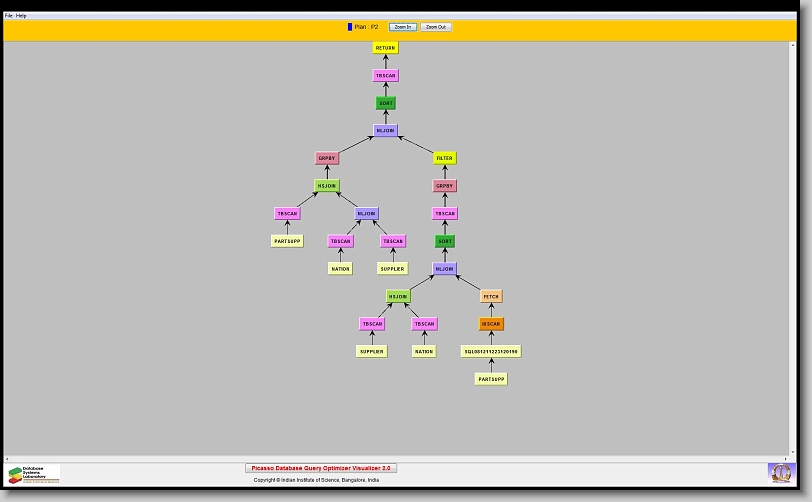Open the File menu
Image resolution: width=812 pixels, height=502 pixels.
(x=9, y=16)
